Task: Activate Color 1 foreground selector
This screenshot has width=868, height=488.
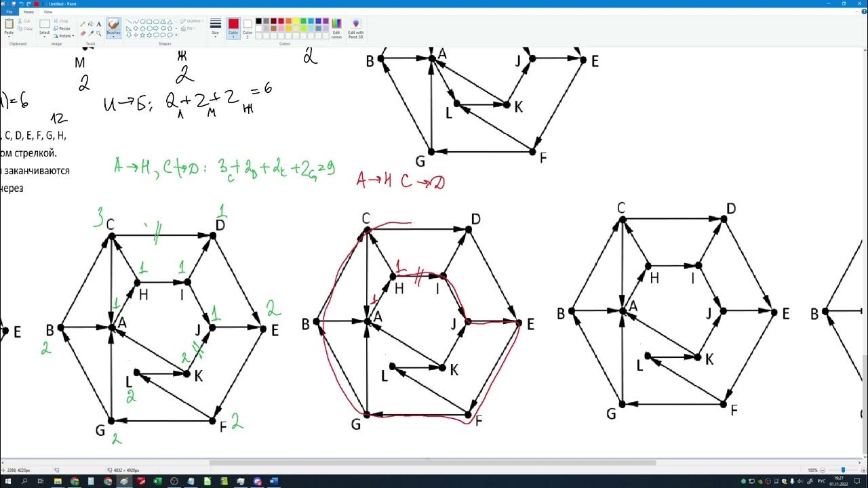Action: coord(233,28)
